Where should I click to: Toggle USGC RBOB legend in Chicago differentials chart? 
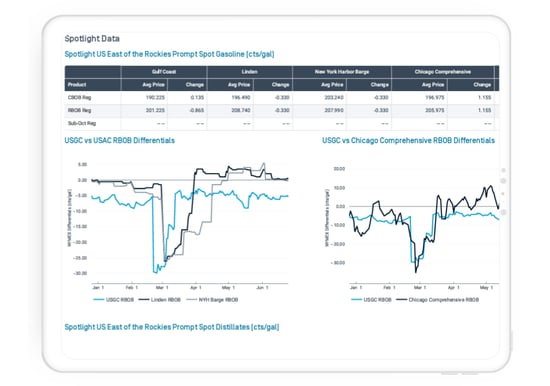point(371,300)
